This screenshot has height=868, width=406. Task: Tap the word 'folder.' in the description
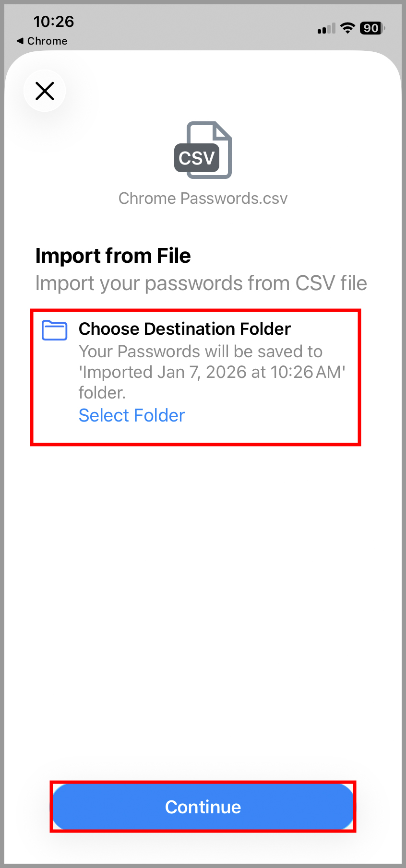(x=102, y=393)
